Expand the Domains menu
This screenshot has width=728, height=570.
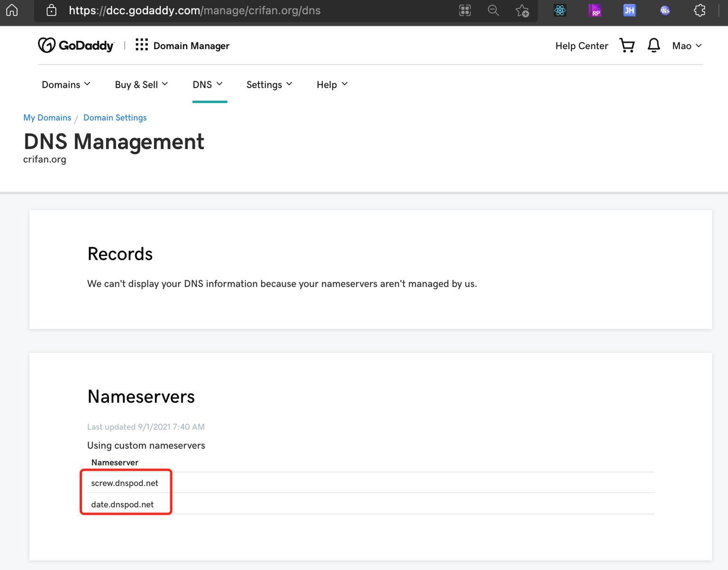[66, 84]
